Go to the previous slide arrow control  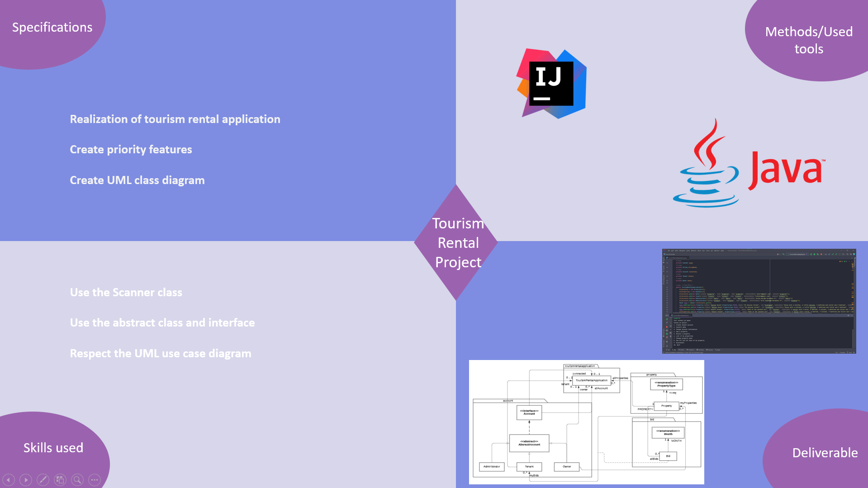tap(9, 480)
